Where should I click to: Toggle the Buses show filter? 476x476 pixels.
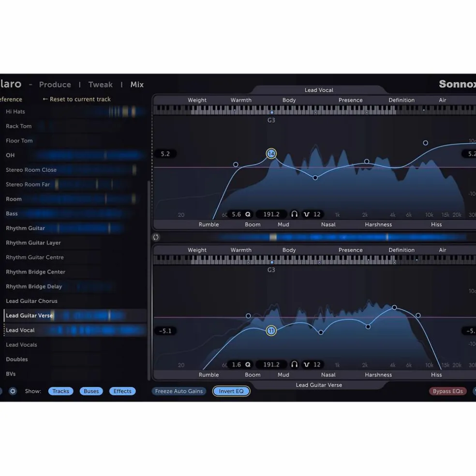pos(91,391)
